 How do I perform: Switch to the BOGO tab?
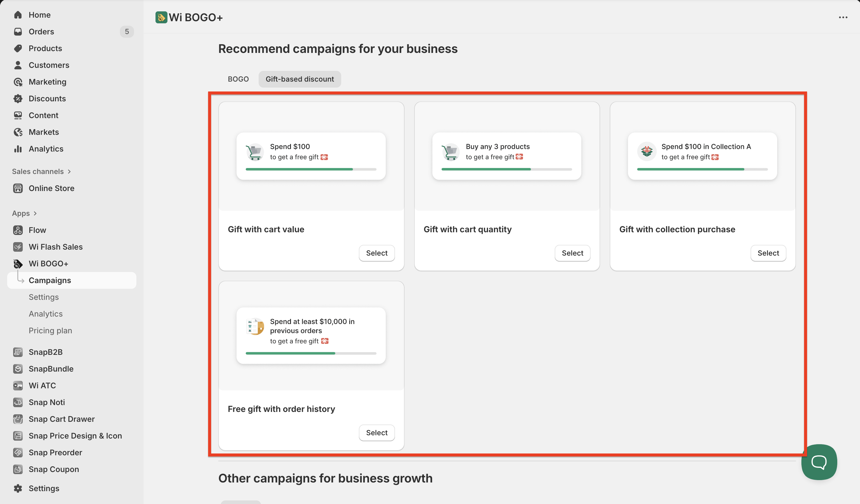tap(238, 79)
